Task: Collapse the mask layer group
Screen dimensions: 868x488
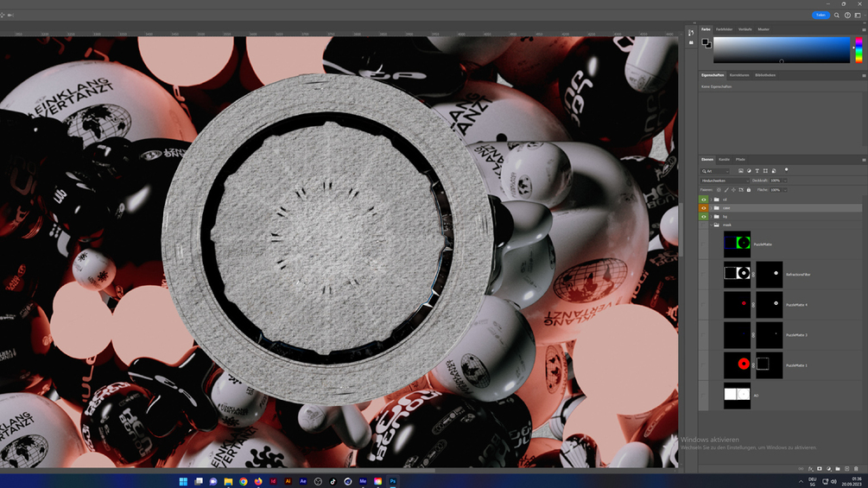Action: [x=712, y=225]
